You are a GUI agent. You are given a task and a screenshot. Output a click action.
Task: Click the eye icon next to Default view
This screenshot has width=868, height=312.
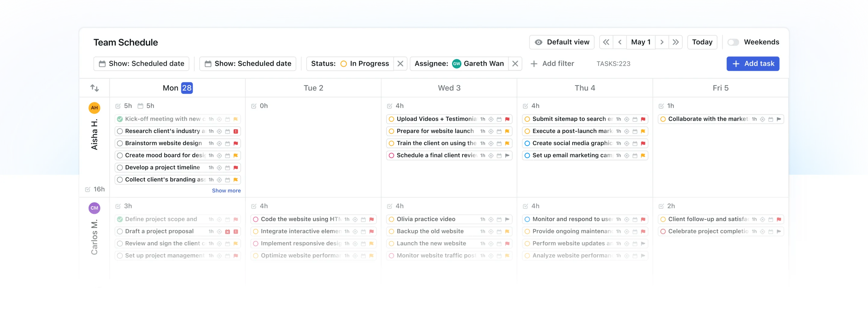click(x=539, y=42)
